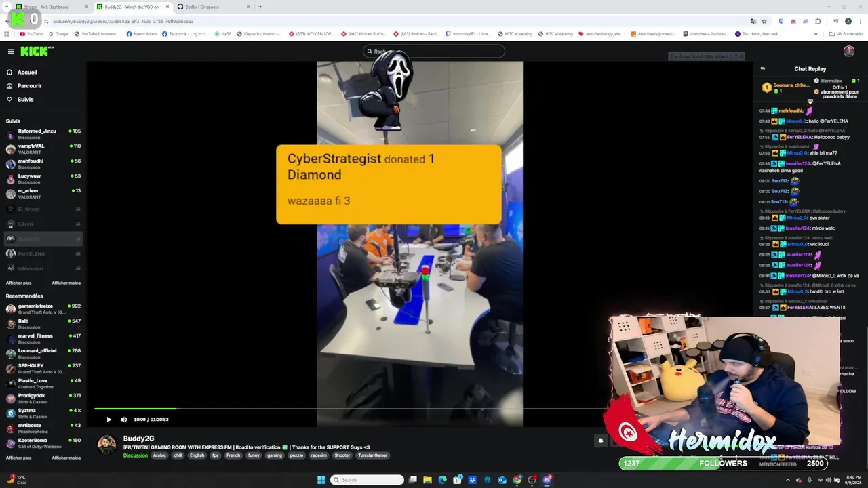Open gamemixtreize recommended channel
The width and height of the screenshot is (868, 488).
tap(43, 309)
